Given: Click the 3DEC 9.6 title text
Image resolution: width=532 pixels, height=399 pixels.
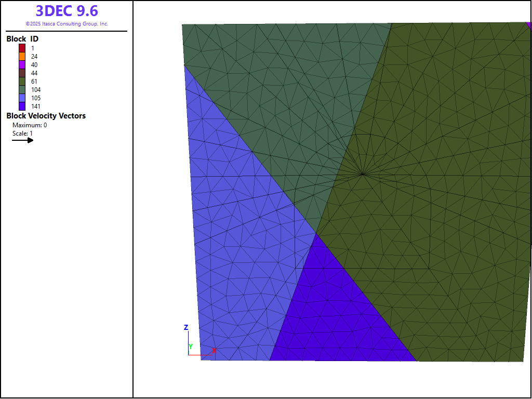Looking at the screenshot, I should click(x=66, y=10).
